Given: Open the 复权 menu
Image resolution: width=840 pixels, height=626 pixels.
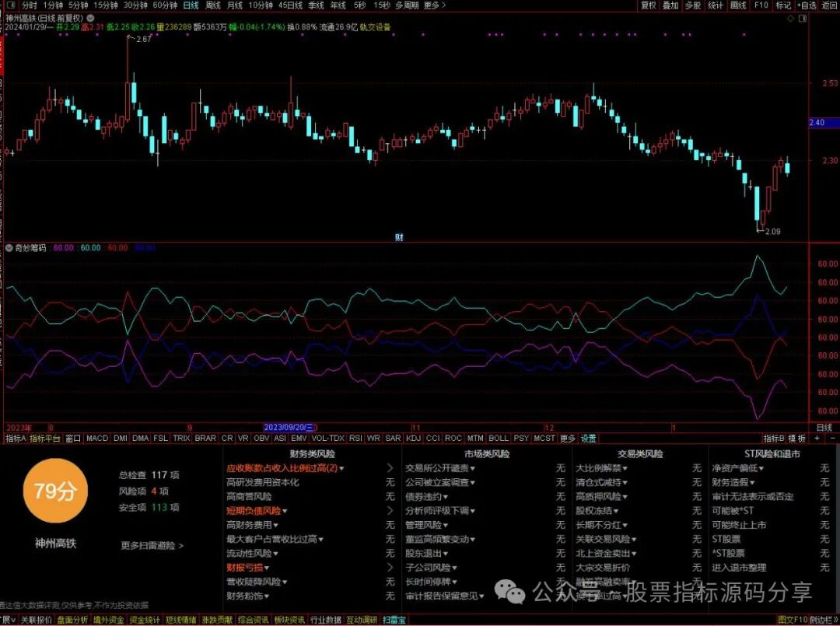Looking at the screenshot, I should pos(648,5).
